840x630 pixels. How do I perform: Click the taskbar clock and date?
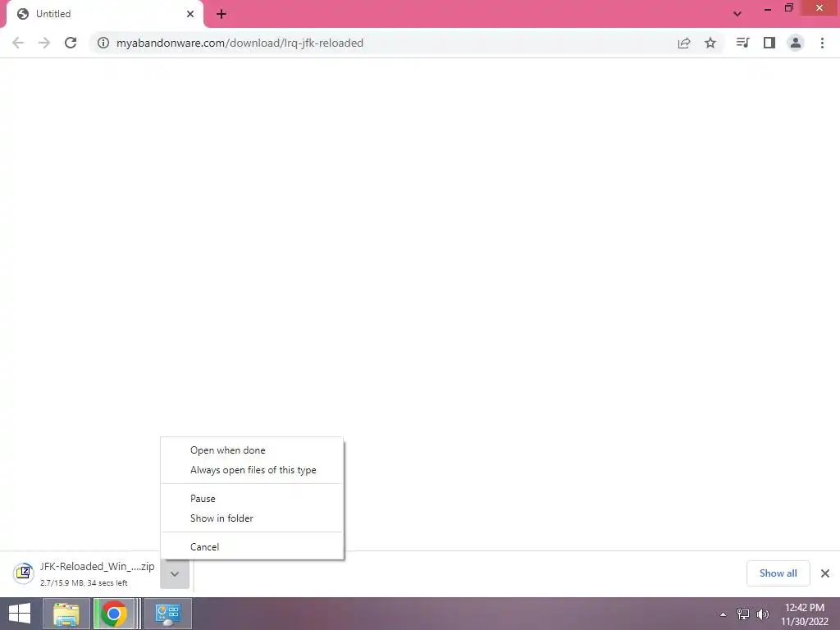(805, 614)
